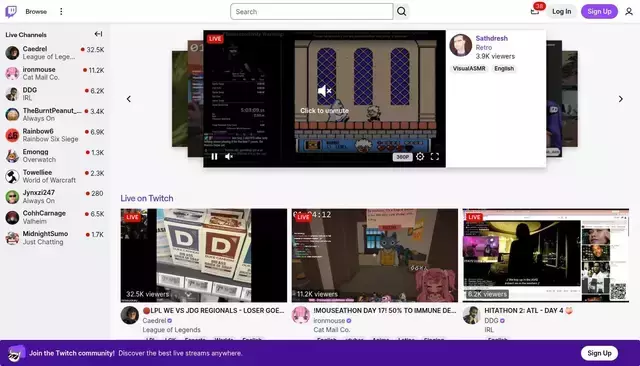Open the 360P quality selector
This screenshot has width=640, height=366.
402,157
